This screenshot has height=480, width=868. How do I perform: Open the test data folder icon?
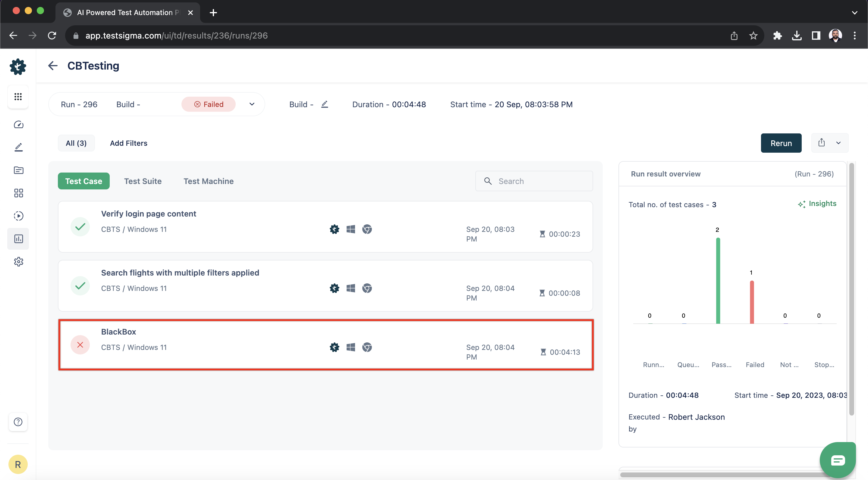[x=18, y=170]
